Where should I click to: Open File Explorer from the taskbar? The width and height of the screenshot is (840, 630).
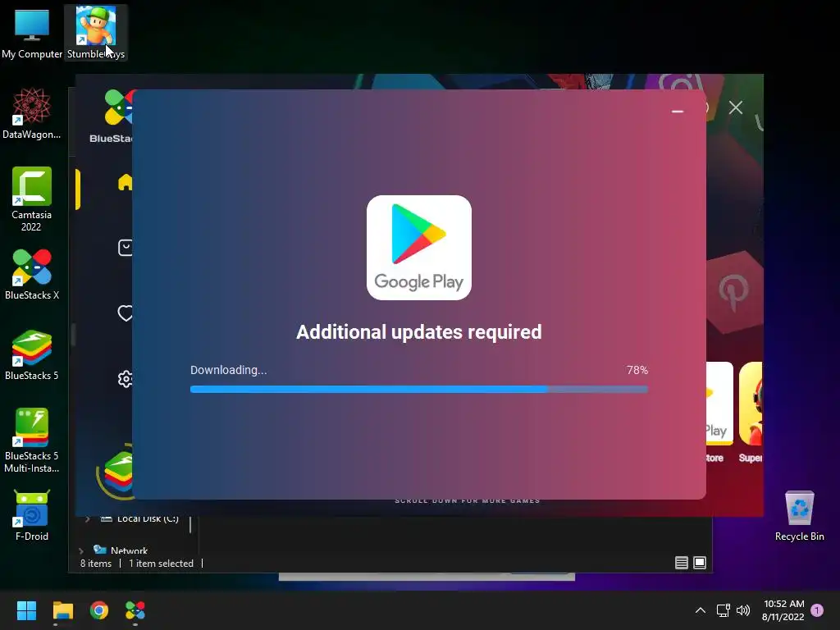tap(62, 610)
